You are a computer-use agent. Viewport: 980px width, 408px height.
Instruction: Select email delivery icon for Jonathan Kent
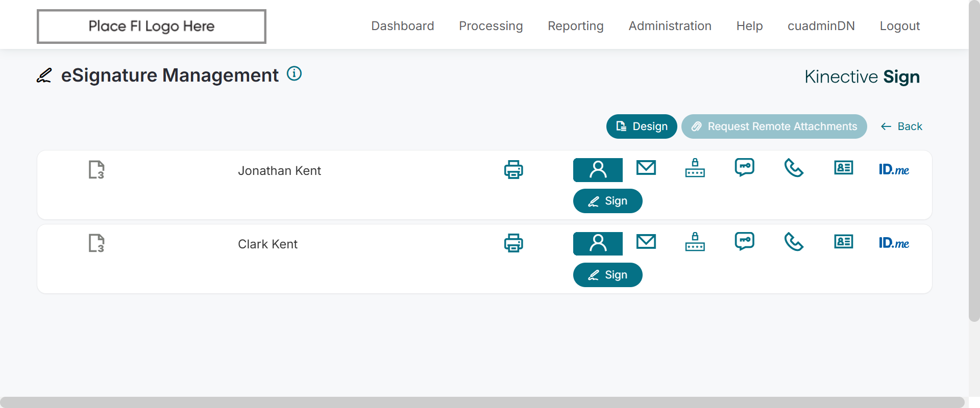(646, 168)
